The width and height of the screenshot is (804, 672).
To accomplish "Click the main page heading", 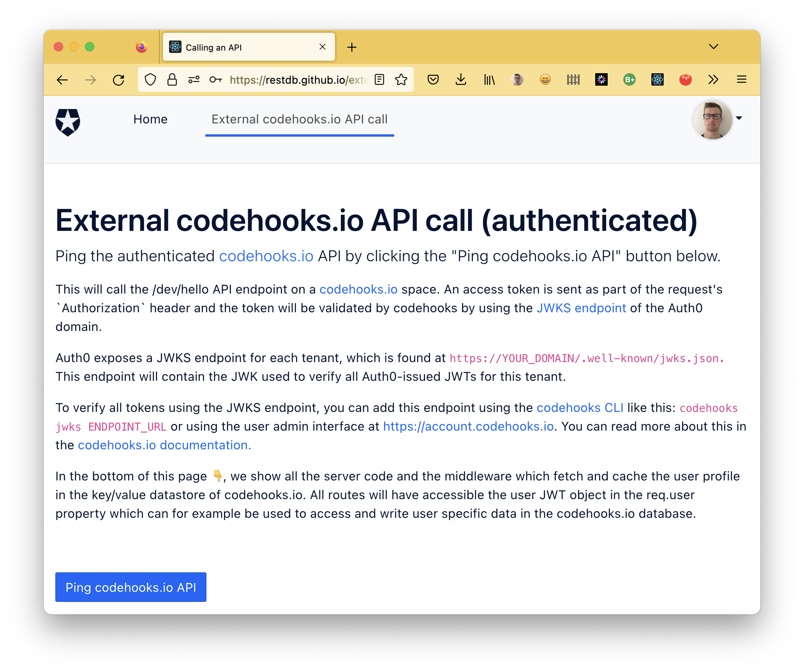I will pos(376,221).
